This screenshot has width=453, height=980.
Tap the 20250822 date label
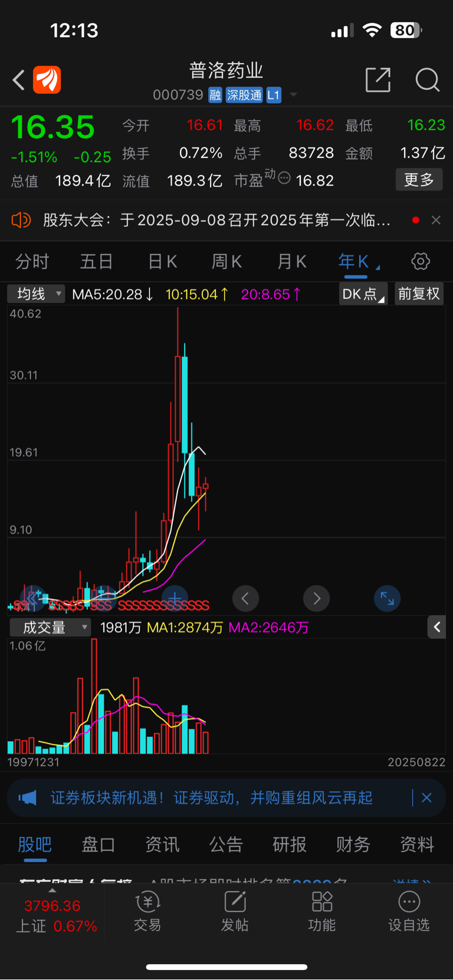point(416,762)
